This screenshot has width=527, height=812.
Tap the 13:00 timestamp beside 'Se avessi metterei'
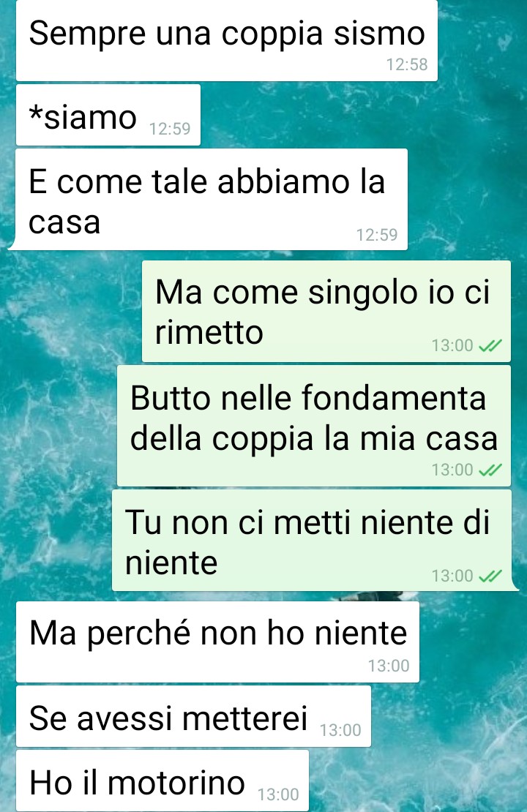tap(340, 729)
